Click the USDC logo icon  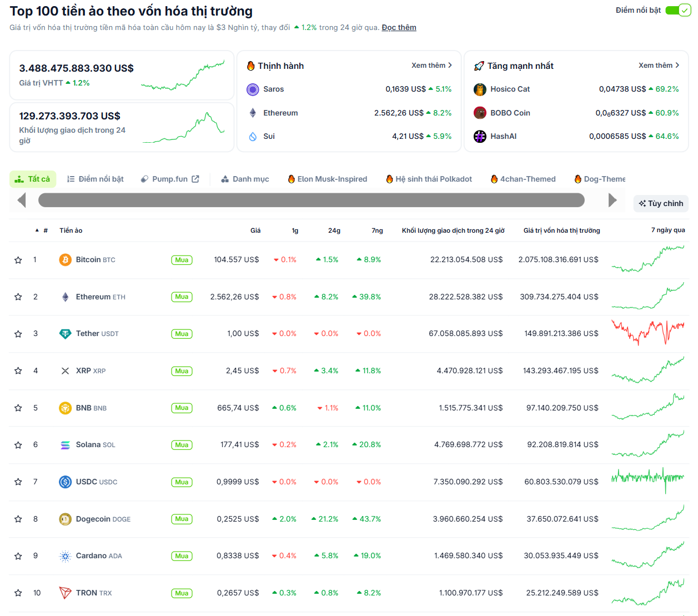point(66,482)
